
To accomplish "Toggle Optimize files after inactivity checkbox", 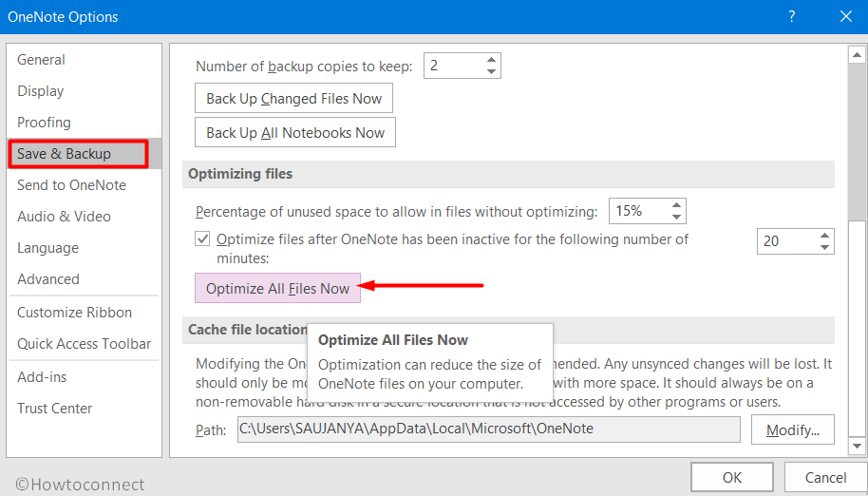I will (202, 239).
